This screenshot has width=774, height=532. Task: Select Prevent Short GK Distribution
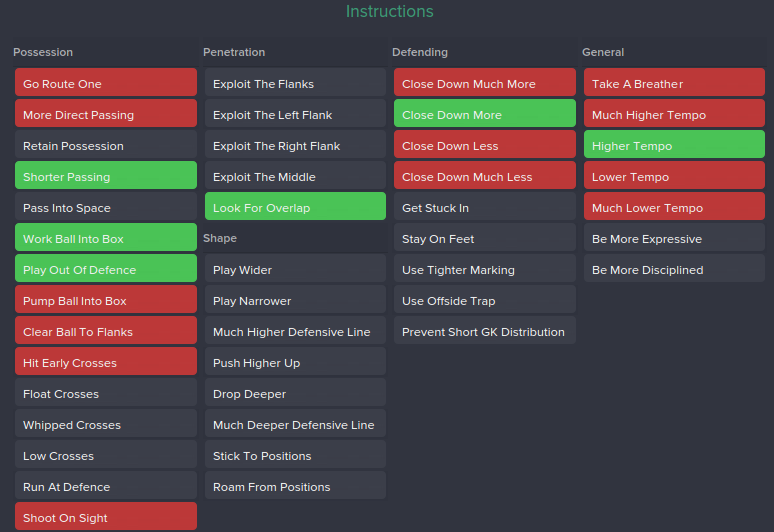[485, 331]
